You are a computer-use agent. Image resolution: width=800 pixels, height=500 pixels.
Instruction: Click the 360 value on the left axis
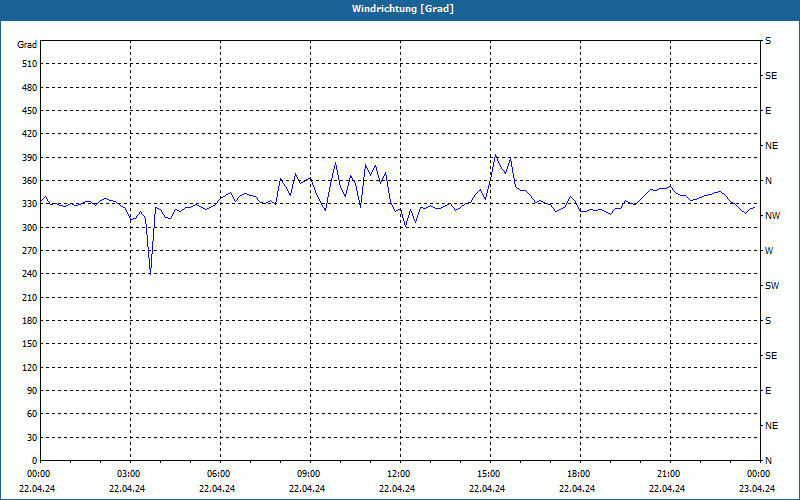(30, 181)
